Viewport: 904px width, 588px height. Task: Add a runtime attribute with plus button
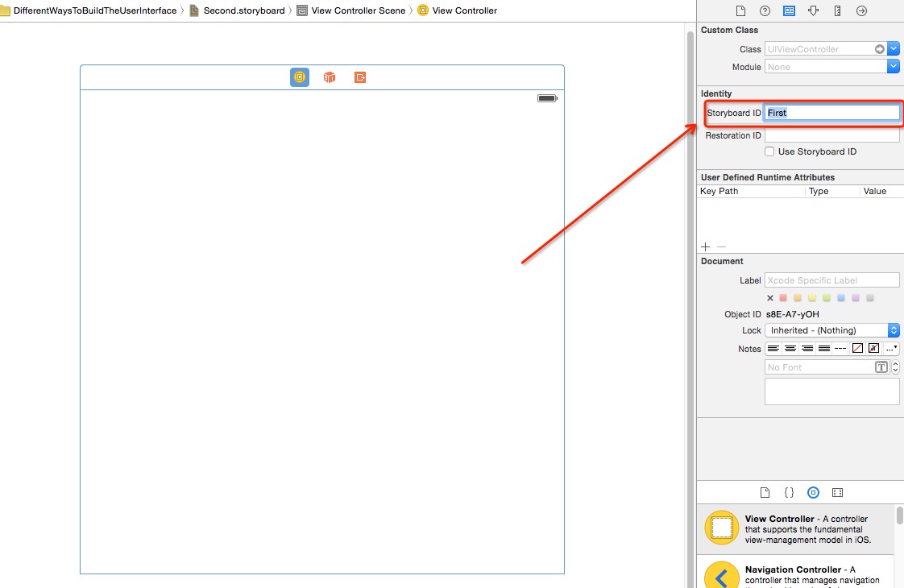click(x=706, y=246)
